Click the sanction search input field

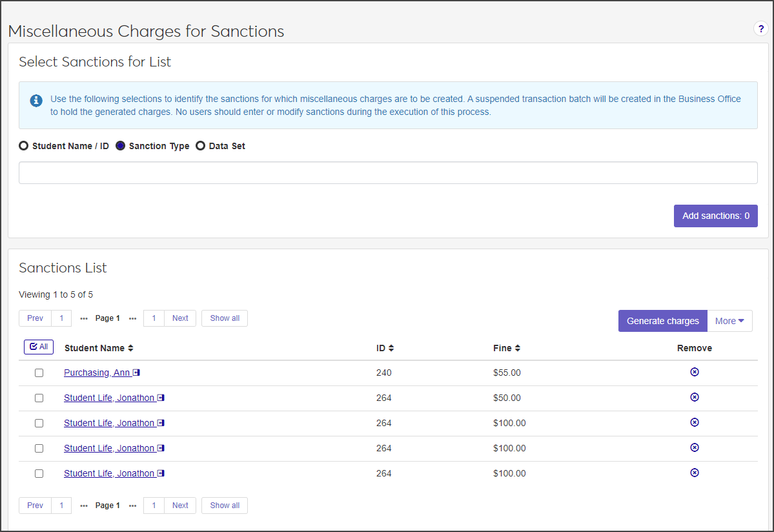point(387,172)
